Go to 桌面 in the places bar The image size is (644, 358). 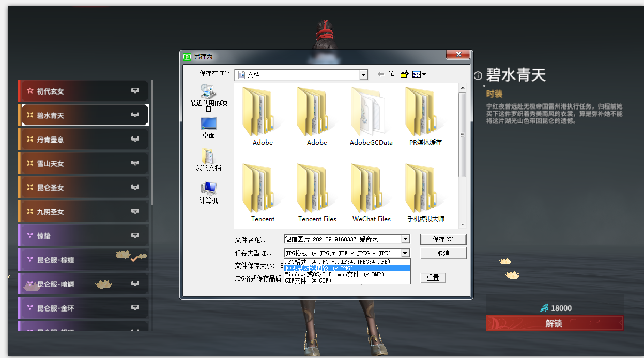pyautogui.click(x=209, y=128)
